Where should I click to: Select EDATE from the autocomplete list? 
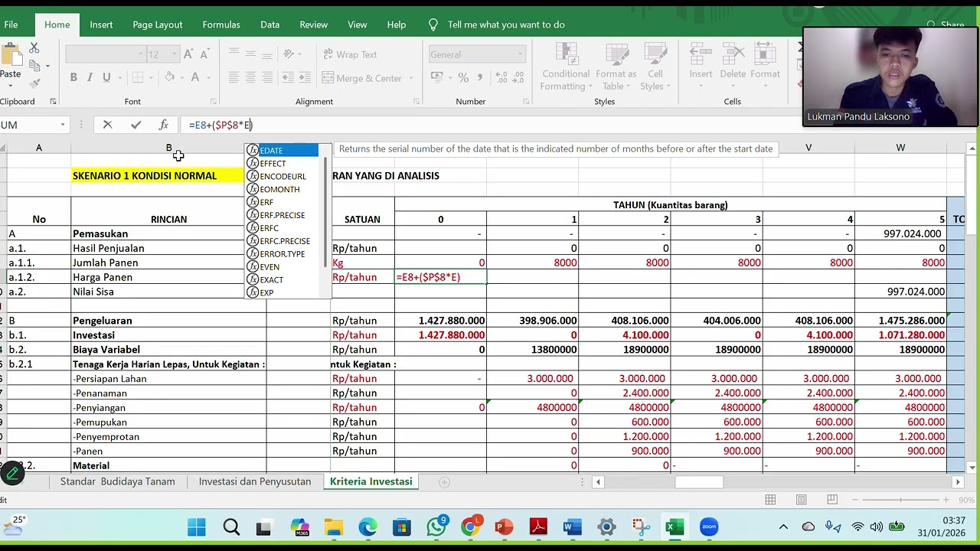pyautogui.click(x=282, y=150)
